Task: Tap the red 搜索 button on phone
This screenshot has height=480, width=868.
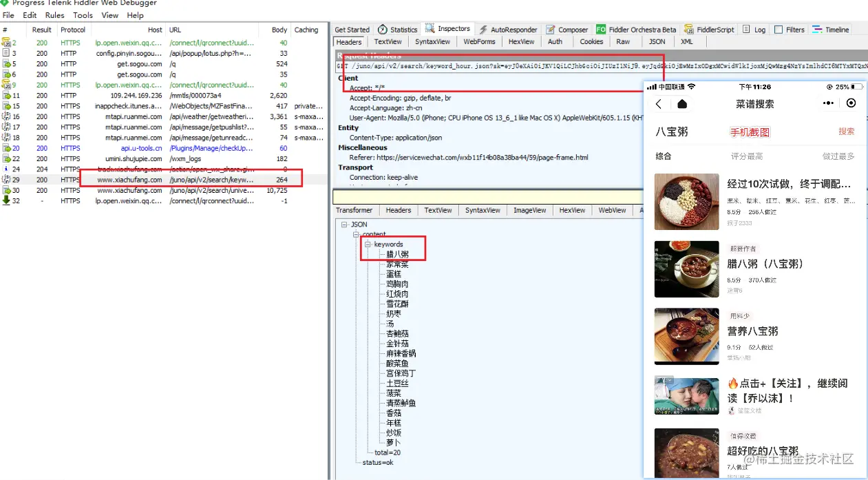Action: tap(846, 132)
